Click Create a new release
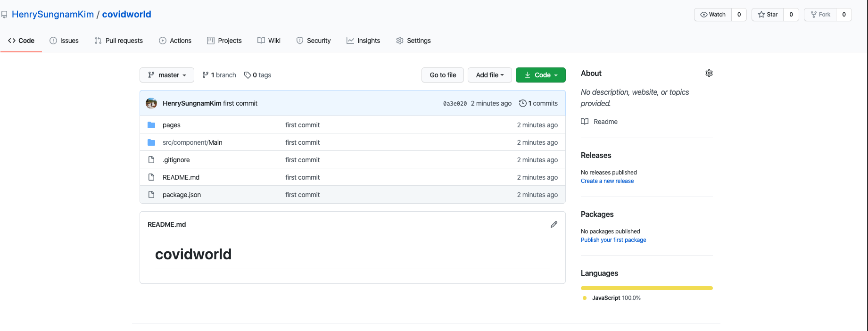 coord(607,181)
